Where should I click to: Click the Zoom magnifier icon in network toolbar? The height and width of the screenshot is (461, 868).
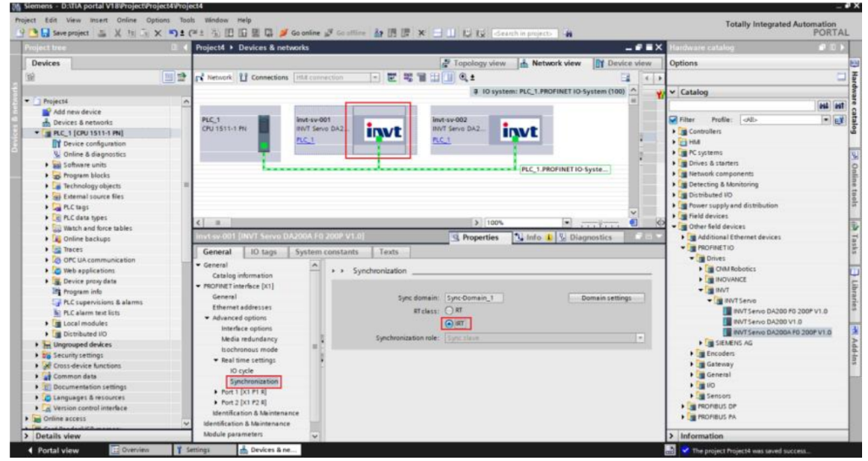[x=464, y=77]
